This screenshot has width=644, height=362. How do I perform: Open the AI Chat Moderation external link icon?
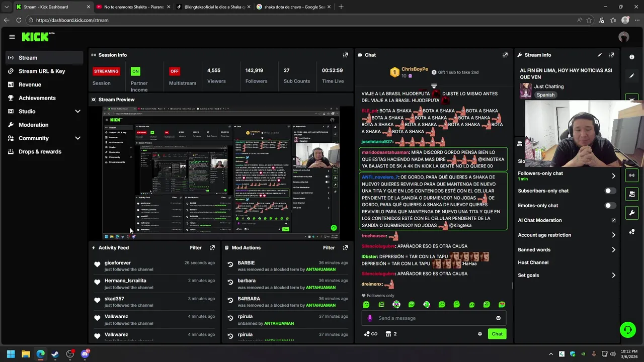point(613,220)
